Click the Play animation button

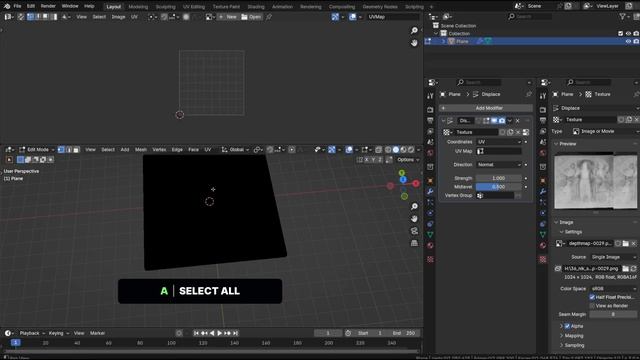coord(219,333)
